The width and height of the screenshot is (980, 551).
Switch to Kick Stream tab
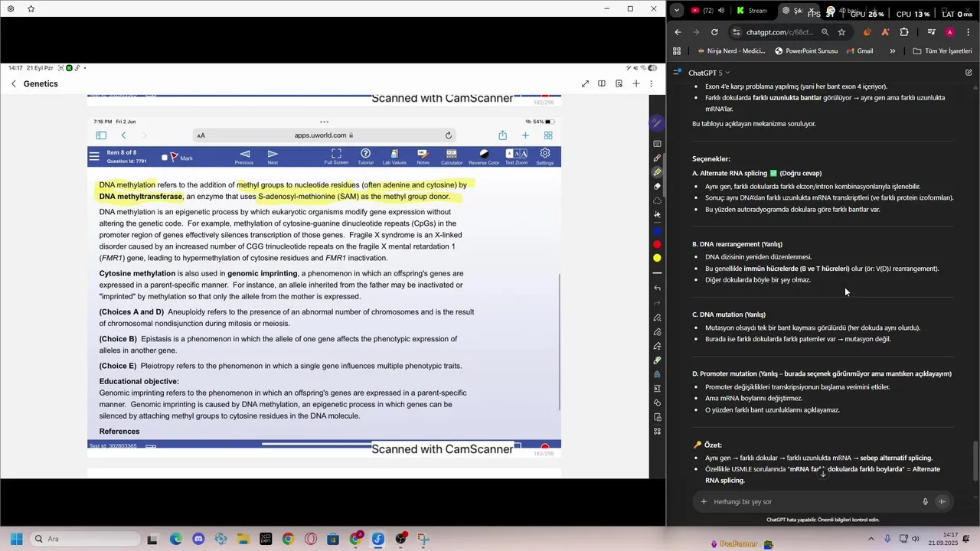(752, 11)
